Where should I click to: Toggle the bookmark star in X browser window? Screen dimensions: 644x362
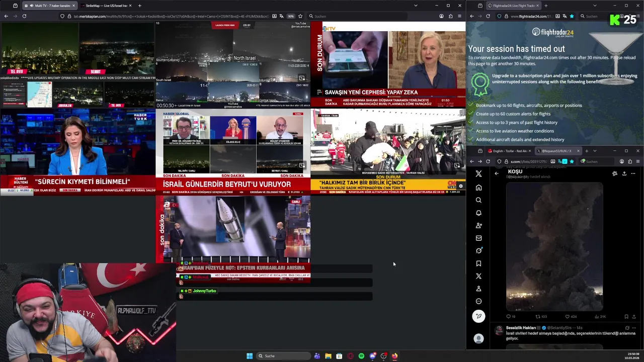click(x=572, y=161)
